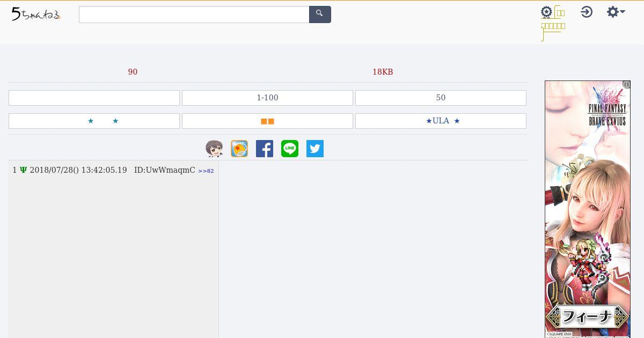Screen dimensions: 644x338
Task: Click the login arrow icon
Action: click(587, 12)
